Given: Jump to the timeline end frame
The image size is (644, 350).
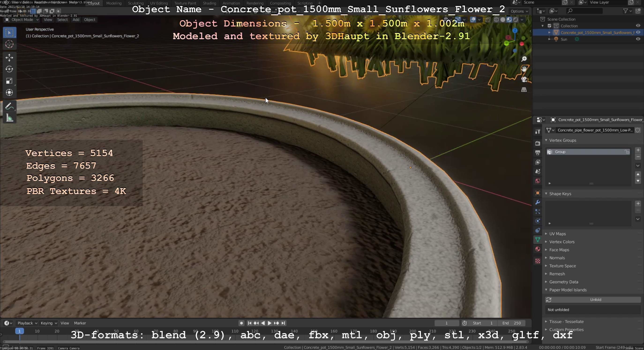Looking at the screenshot, I should 283,323.
